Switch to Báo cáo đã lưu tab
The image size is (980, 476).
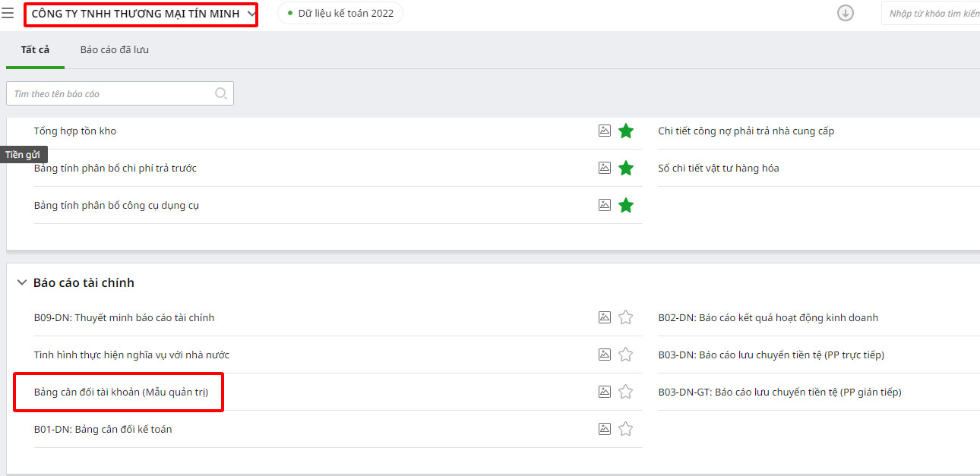click(x=115, y=49)
